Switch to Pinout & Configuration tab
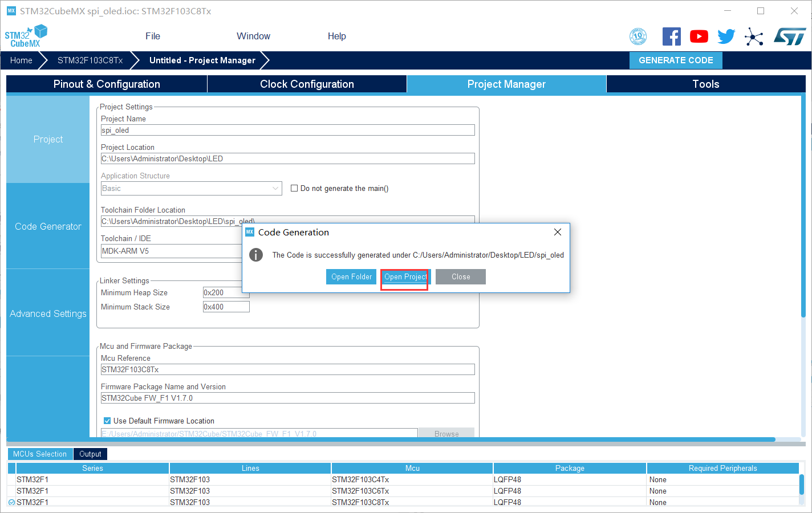Viewport: 812px width, 513px height. pos(107,84)
